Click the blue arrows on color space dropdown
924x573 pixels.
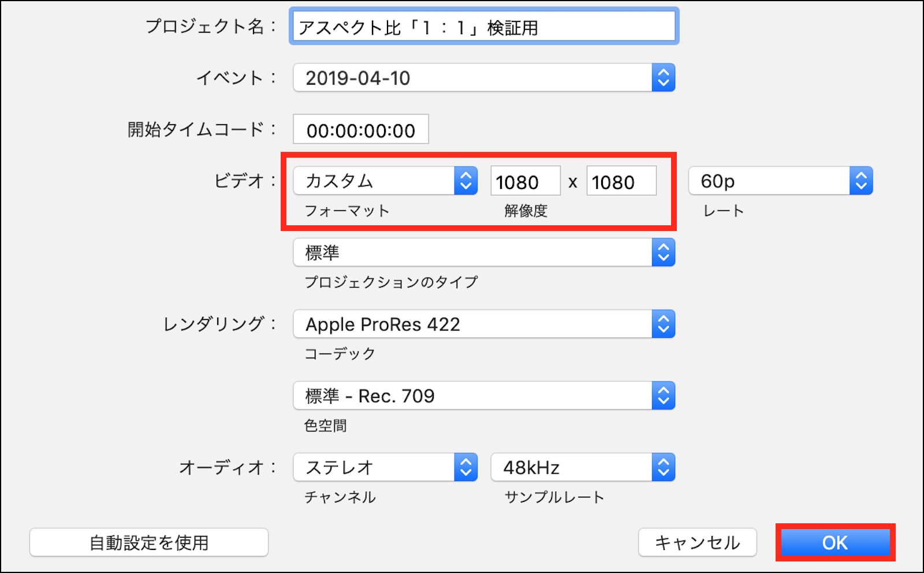[x=664, y=396]
